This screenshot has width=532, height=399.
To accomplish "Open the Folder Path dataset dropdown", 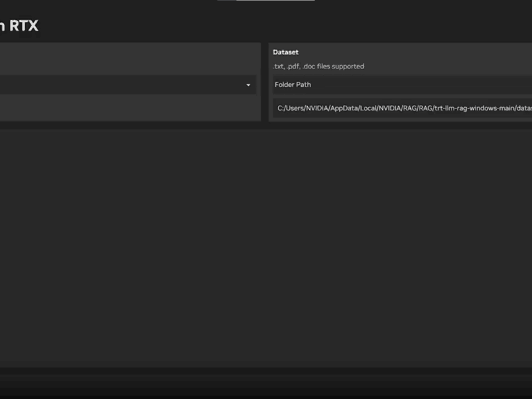I will 402,84.
